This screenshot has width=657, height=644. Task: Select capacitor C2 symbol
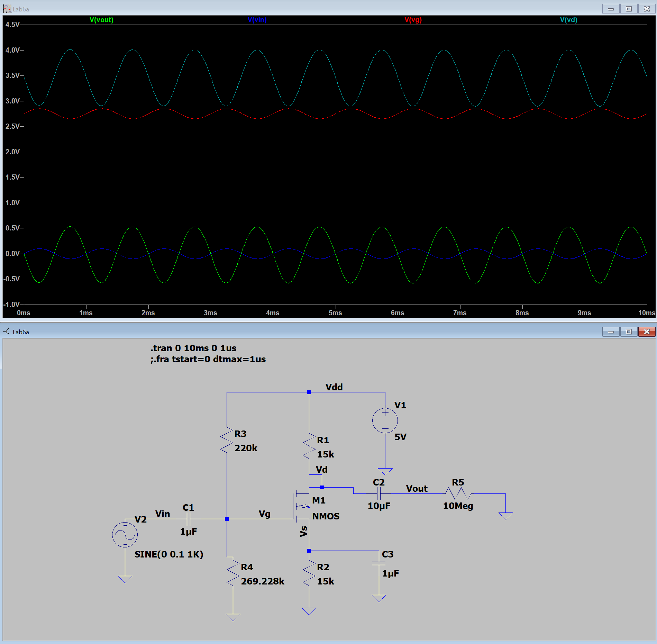(379, 493)
